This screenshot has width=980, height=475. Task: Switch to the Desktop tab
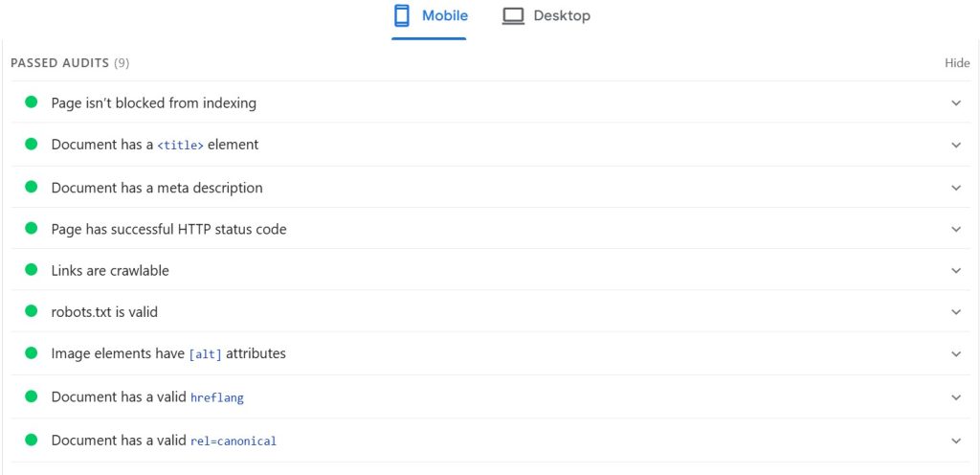pos(546,16)
